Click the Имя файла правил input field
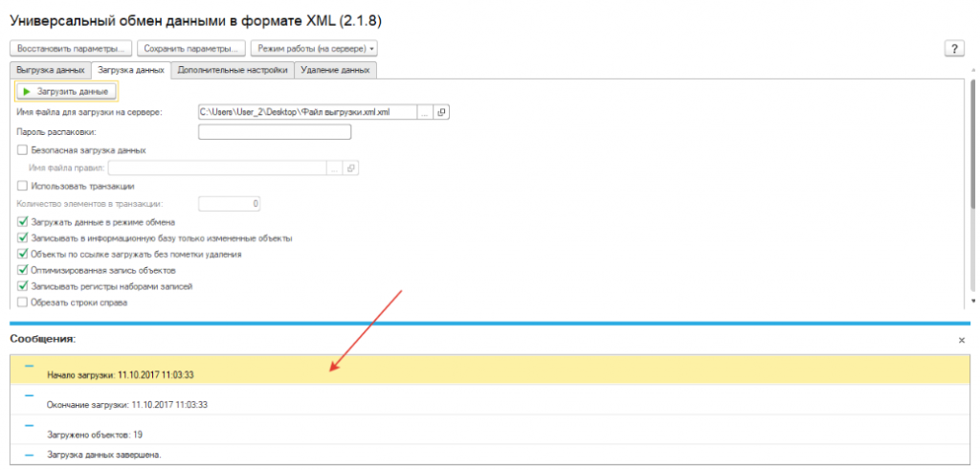The height and width of the screenshot is (471, 980). [217, 168]
